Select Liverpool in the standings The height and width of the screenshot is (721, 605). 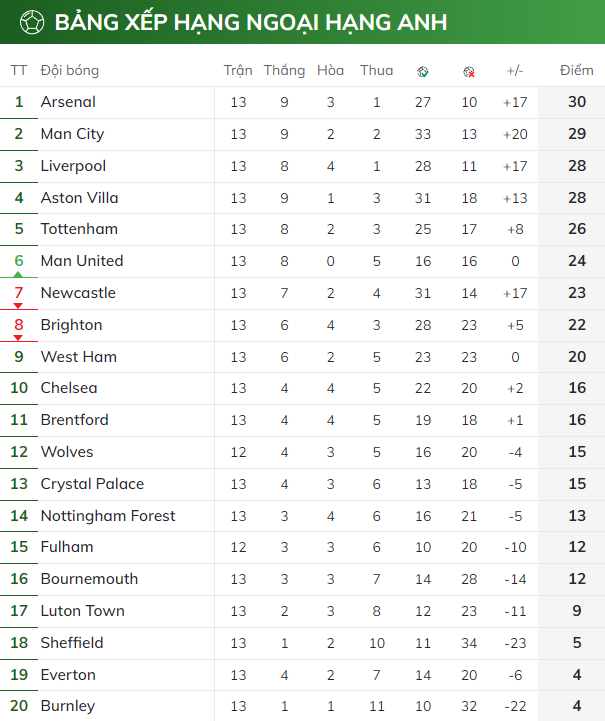(x=73, y=166)
